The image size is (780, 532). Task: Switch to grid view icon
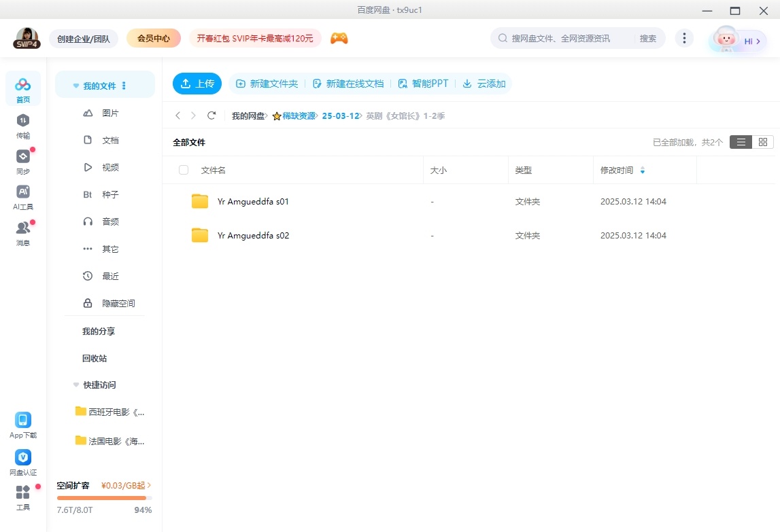point(762,142)
